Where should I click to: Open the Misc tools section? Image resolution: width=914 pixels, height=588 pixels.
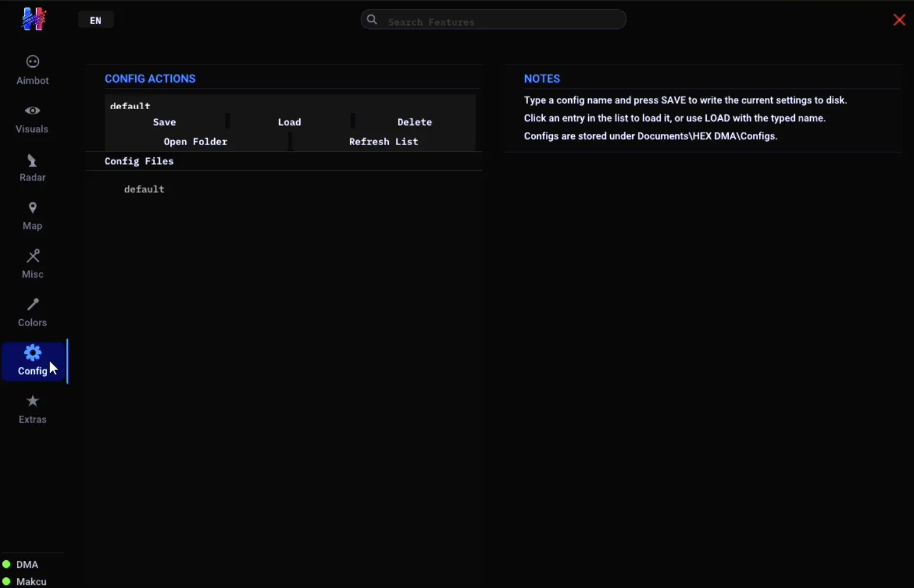tap(32, 264)
